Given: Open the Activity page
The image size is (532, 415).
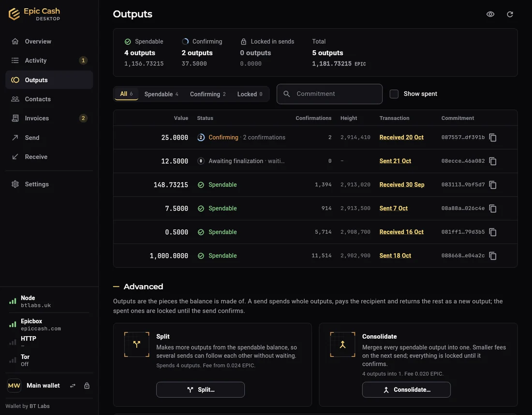Looking at the screenshot, I should pyautogui.click(x=49, y=60).
